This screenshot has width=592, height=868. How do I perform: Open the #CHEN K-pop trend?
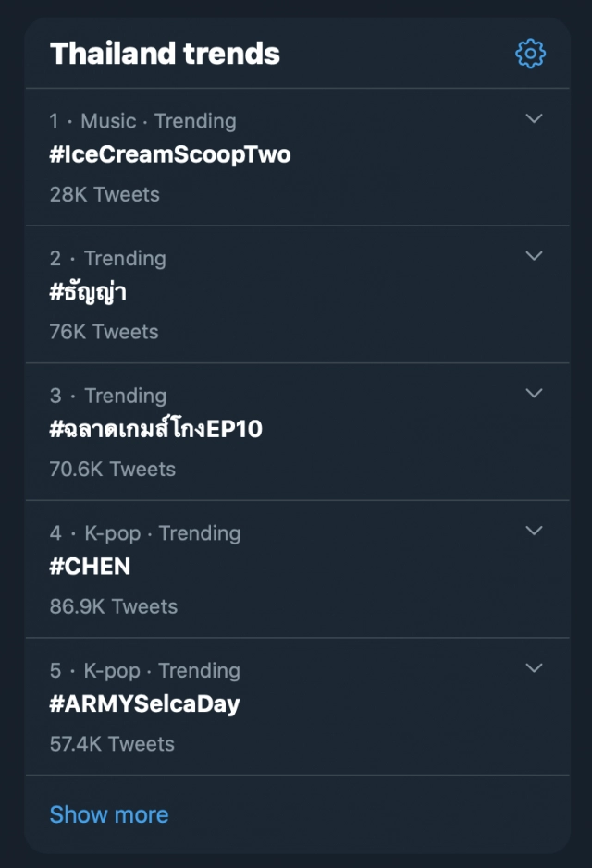tap(90, 567)
